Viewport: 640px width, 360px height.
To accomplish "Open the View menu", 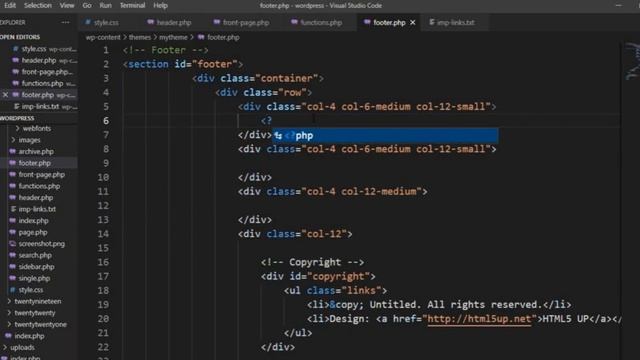I will click(67, 5).
